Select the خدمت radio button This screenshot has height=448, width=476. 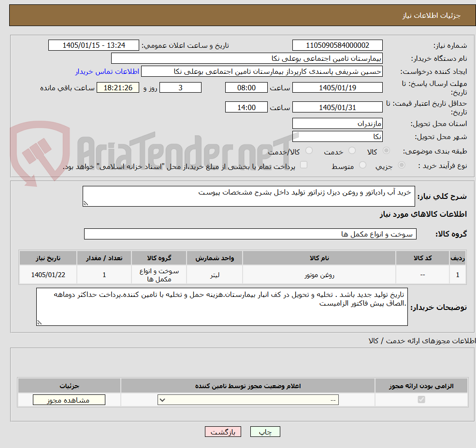[x=352, y=151]
